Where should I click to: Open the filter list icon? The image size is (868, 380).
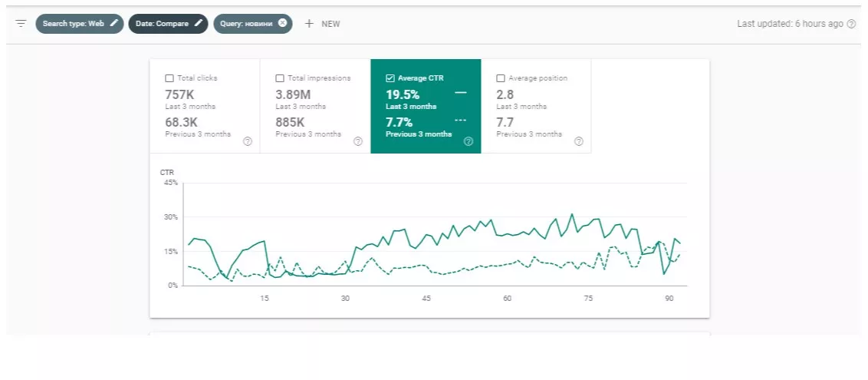tap(21, 24)
